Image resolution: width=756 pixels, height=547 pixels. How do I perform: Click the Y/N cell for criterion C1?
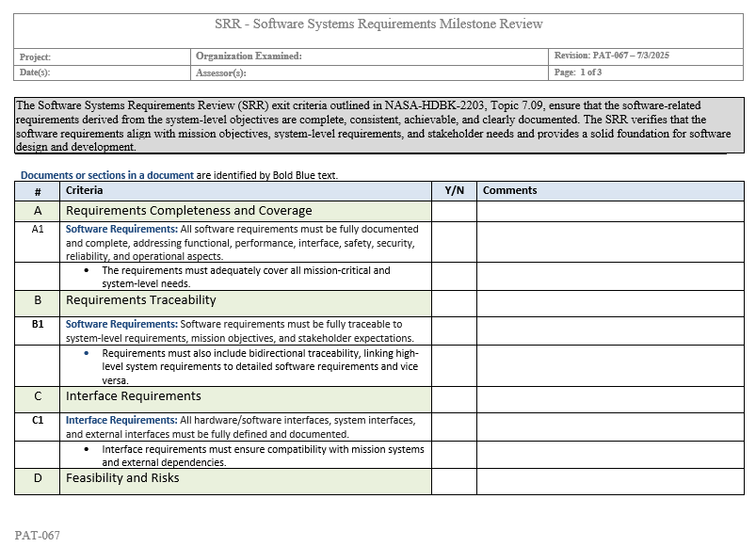coord(454,426)
